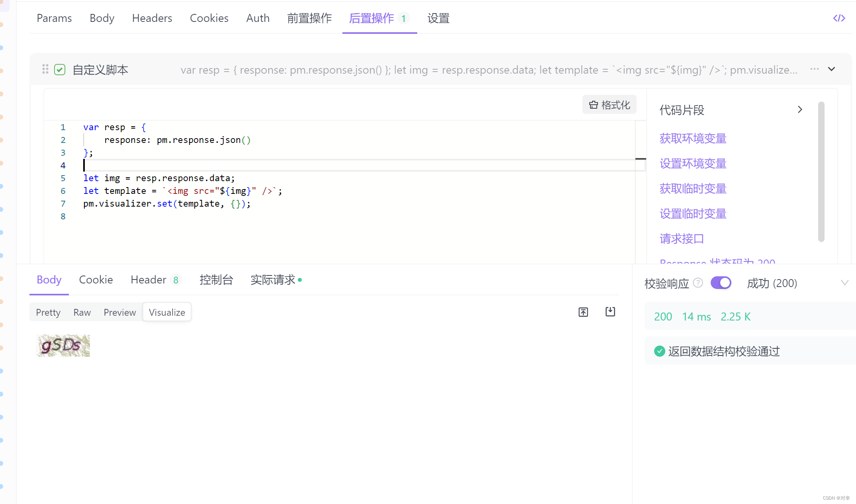Click the captcha image thumbnail
Screen dimensions: 856x504
tap(63, 346)
